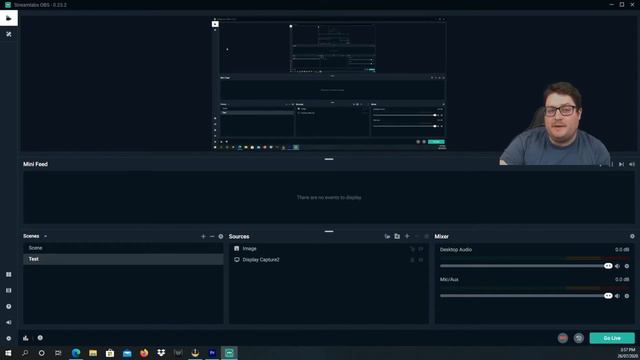
Task: Open scene transitions gear in Scenes header
Action: click(x=221, y=236)
